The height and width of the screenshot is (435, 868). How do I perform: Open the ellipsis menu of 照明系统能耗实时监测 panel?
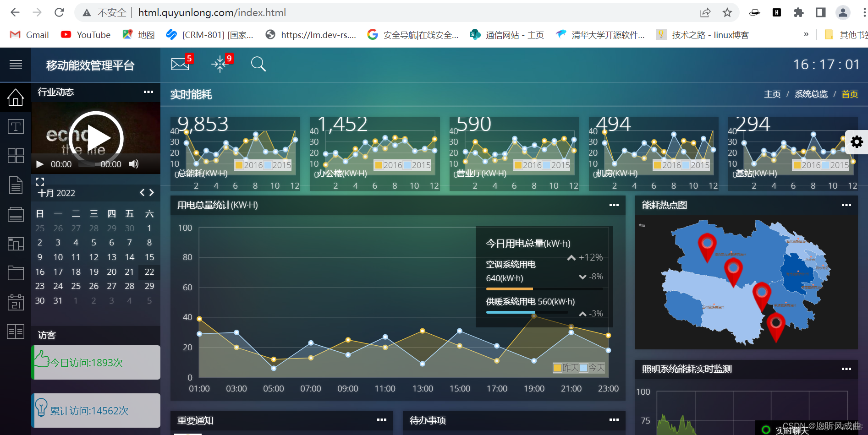[x=846, y=369]
